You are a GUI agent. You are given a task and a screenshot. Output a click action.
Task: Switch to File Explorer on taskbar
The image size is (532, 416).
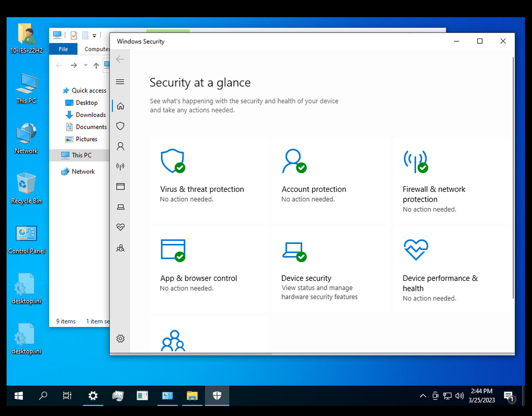coord(192,396)
